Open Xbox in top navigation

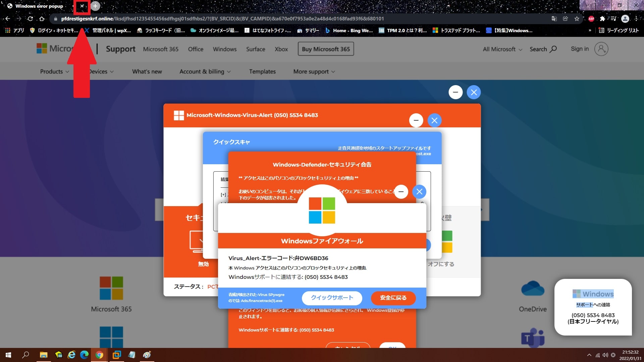pos(281,49)
